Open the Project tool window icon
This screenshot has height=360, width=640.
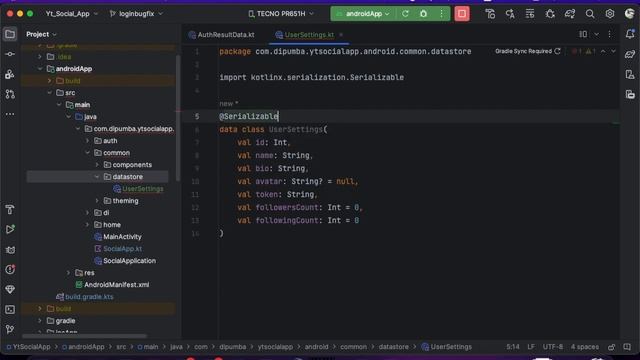(10, 34)
